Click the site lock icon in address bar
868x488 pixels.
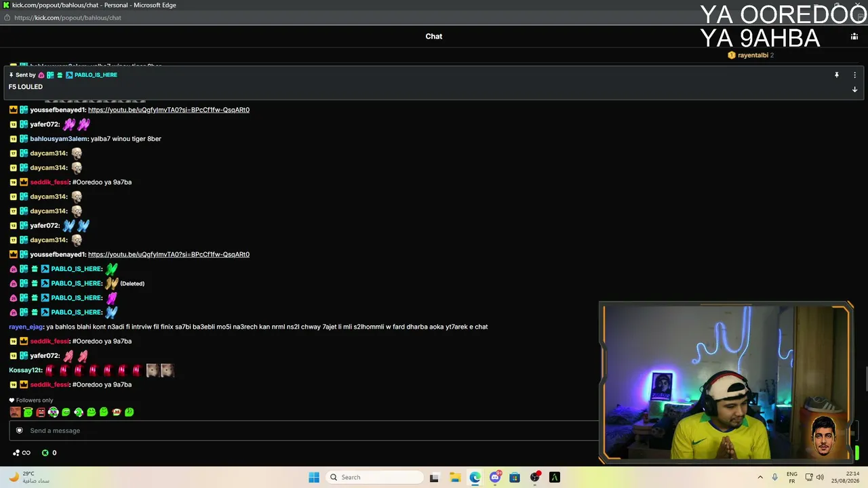[x=7, y=18]
